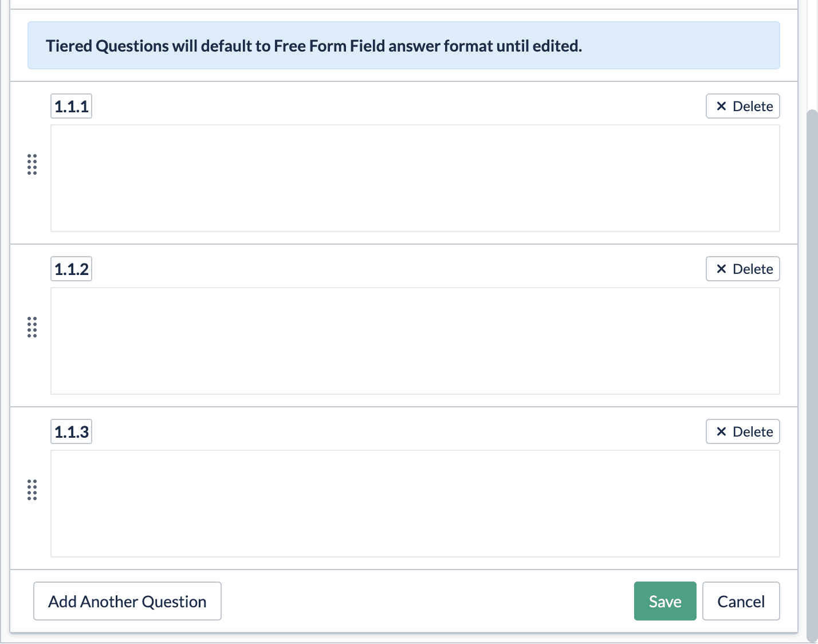818x644 pixels.
Task: Place cursor in the 1.1.3 question text area
Action: click(415, 504)
